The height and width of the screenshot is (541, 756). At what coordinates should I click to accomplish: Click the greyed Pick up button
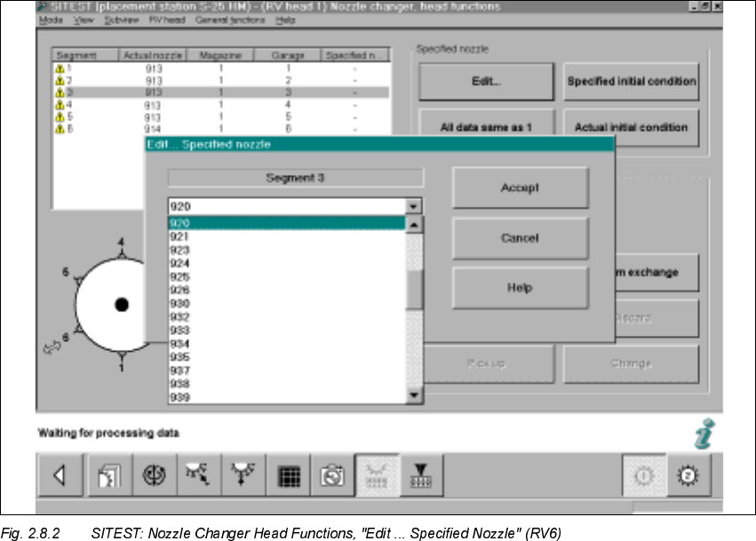[x=489, y=363]
